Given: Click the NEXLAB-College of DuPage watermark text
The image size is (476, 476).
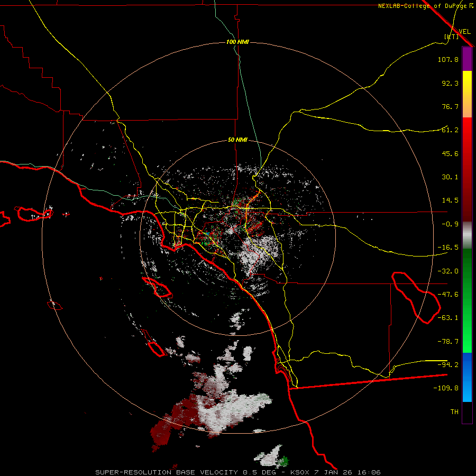Looking at the screenshot, I should coord(425,6).
